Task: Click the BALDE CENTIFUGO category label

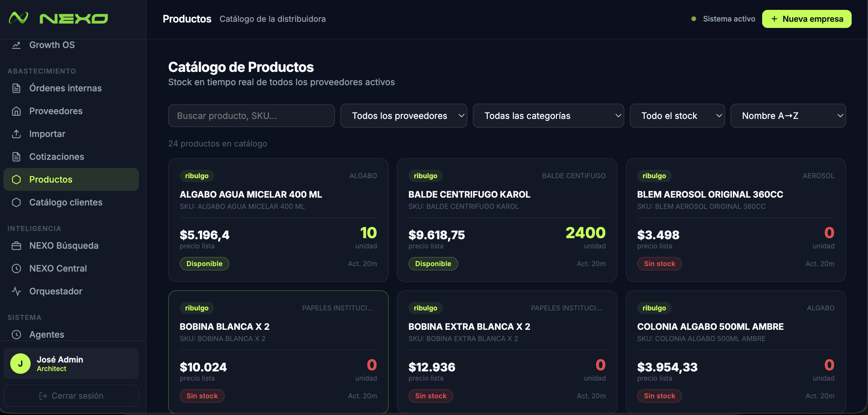Action: click(574, 176)
